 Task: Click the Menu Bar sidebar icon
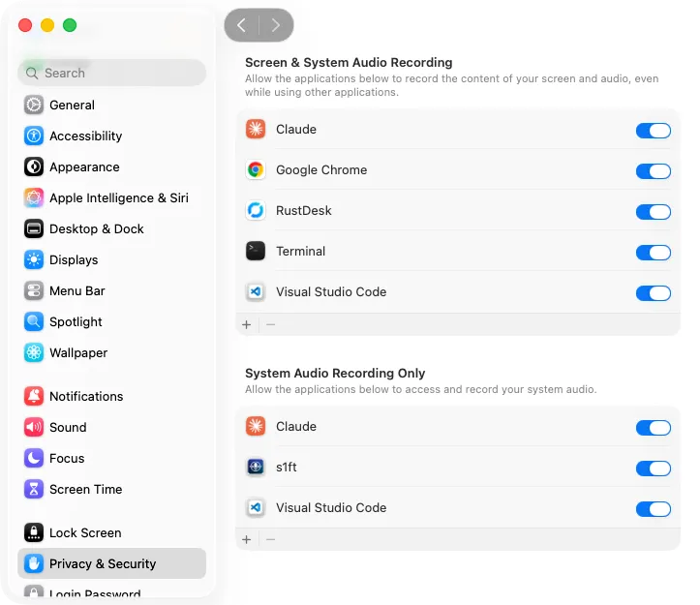click(34, 290)
